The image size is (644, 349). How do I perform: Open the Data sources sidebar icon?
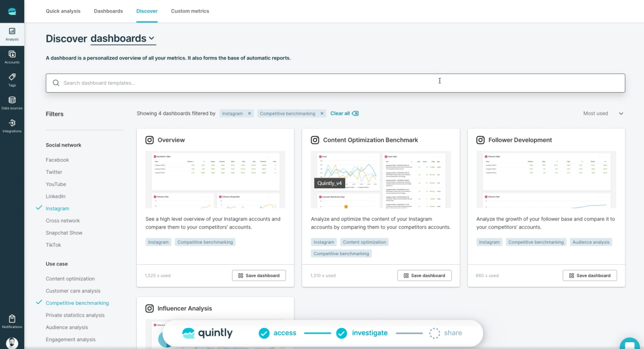(12, 103)
